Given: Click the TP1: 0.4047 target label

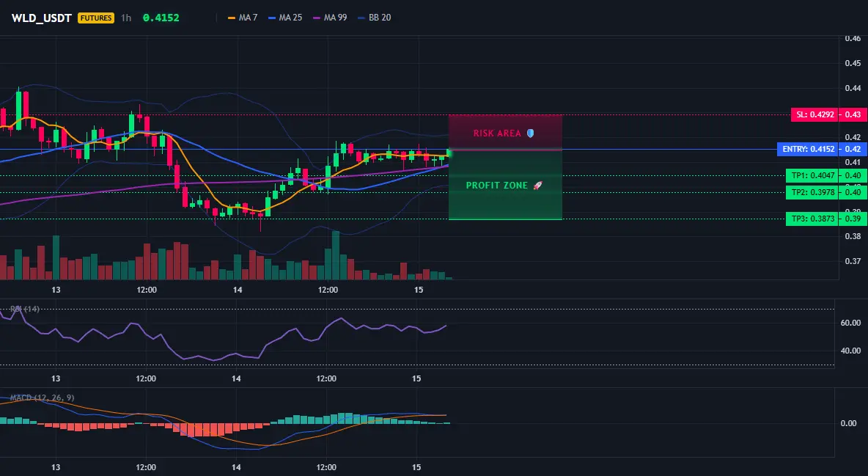Looking at the screenshot, I should point(812,176).
